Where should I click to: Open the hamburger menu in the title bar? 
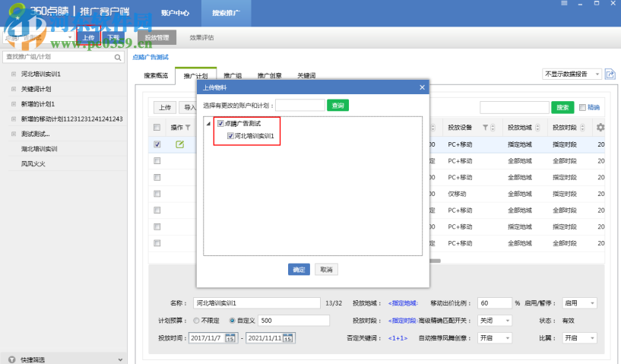point(564,3)
